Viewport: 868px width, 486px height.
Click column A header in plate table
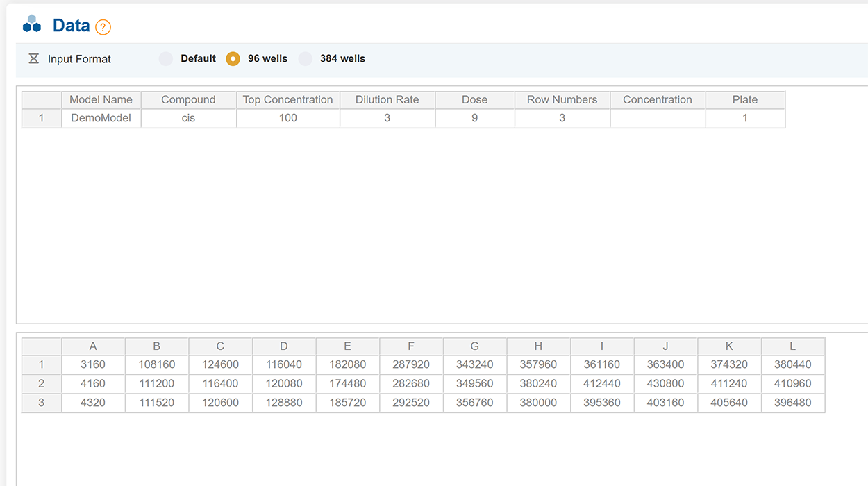point(93,346)
